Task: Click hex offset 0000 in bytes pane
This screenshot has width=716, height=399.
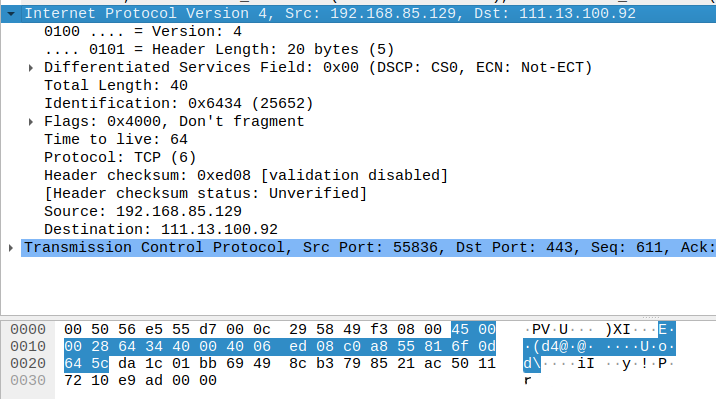Action: (28, 330)
